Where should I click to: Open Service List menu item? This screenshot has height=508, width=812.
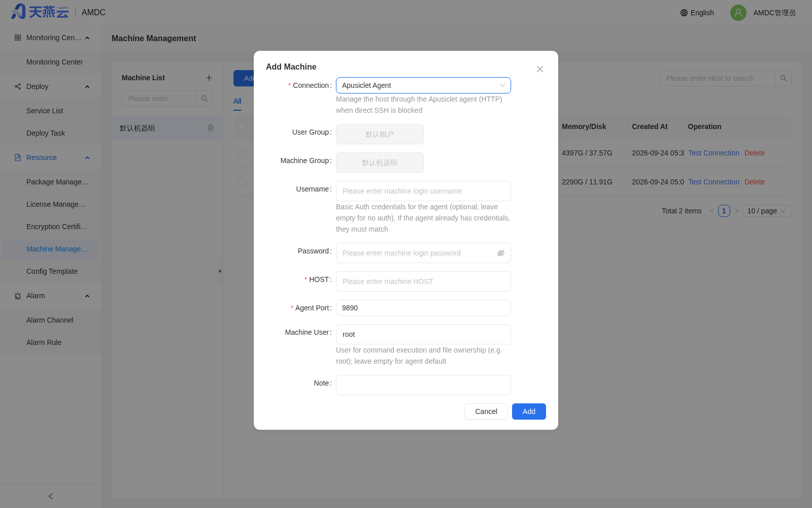[45, 111]
